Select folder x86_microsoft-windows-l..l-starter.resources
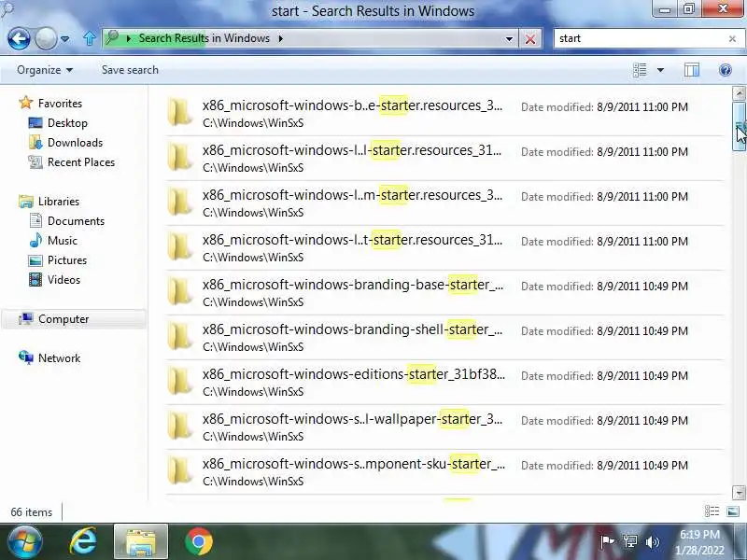The height and width of the screenshot is (560, 747). [x=444, y=158]
